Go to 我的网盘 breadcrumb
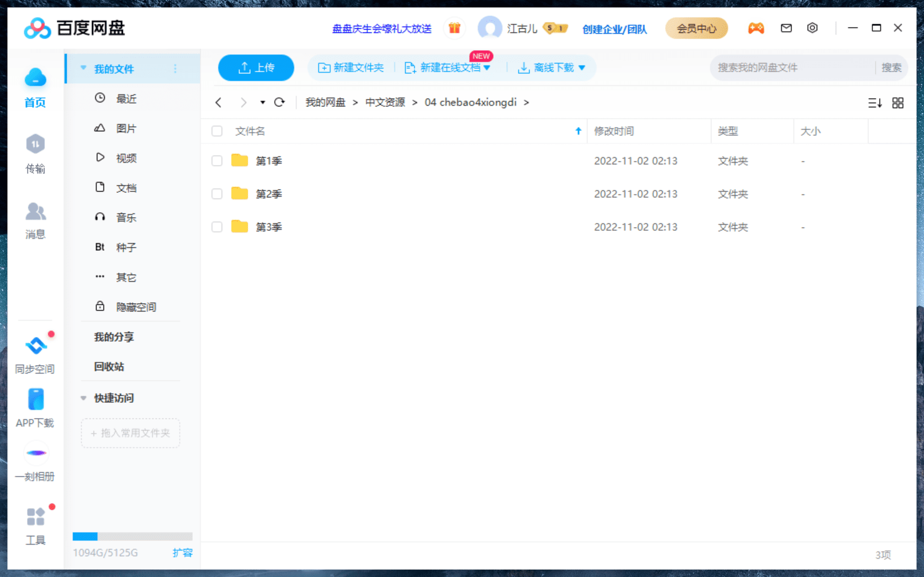 point(325,103)
